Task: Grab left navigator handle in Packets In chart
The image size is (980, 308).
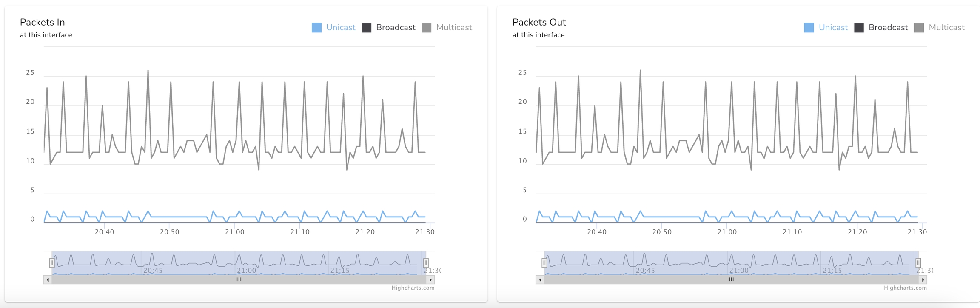Action: 52,263
